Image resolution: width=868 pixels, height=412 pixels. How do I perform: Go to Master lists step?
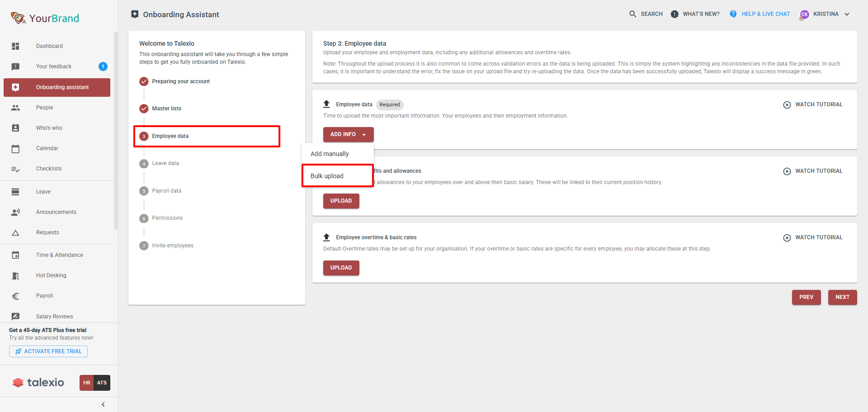161,109
